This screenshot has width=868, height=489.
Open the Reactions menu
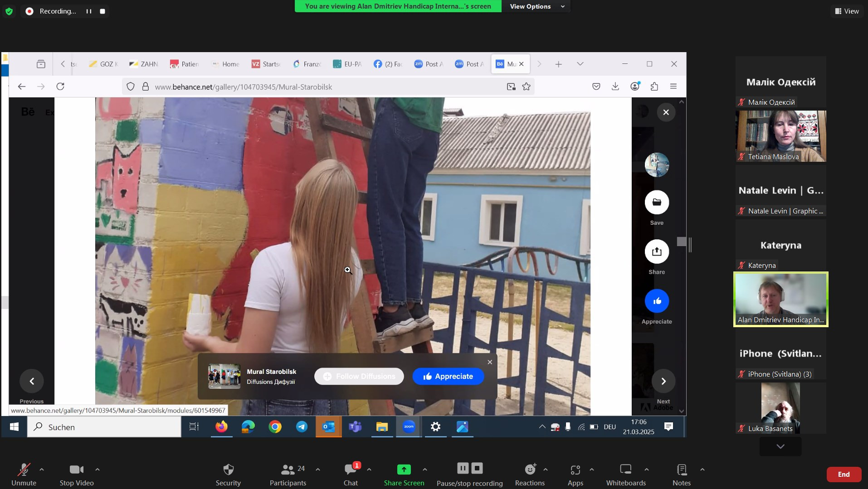pyautogui.click(x=530, y=470)
